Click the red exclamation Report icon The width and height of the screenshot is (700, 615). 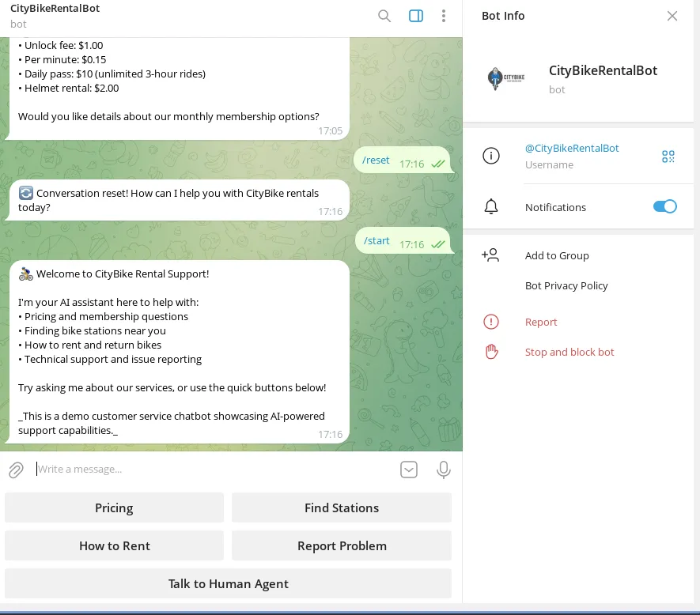point(491,322)
